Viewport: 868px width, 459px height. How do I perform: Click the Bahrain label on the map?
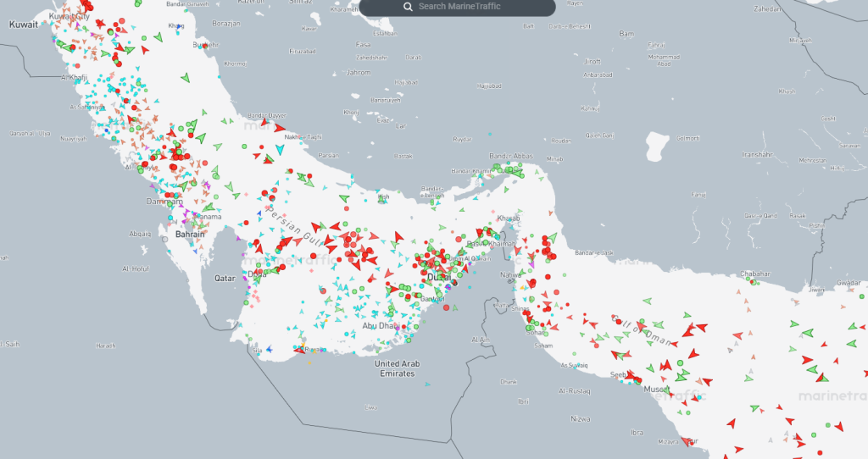click(189, 234)
